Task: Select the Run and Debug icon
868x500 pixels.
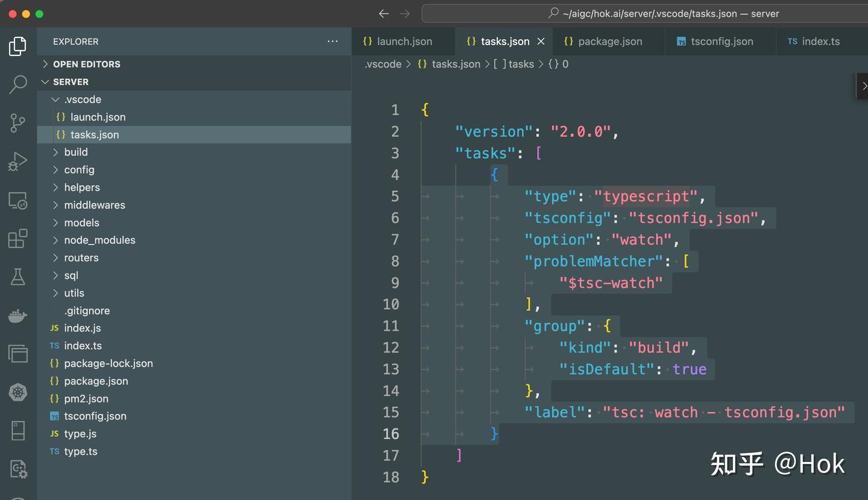Action: coord(17,161)
